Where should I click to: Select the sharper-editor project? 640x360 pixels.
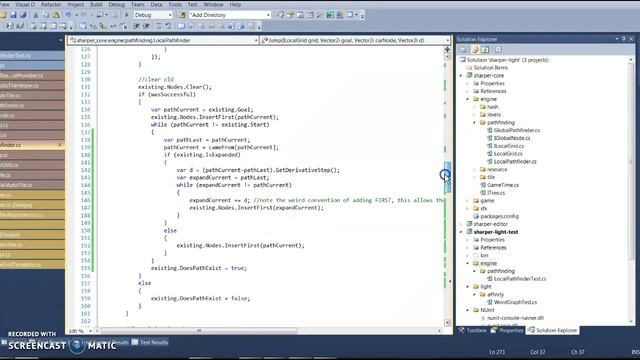pyautogui.click(x=490, y=224)
